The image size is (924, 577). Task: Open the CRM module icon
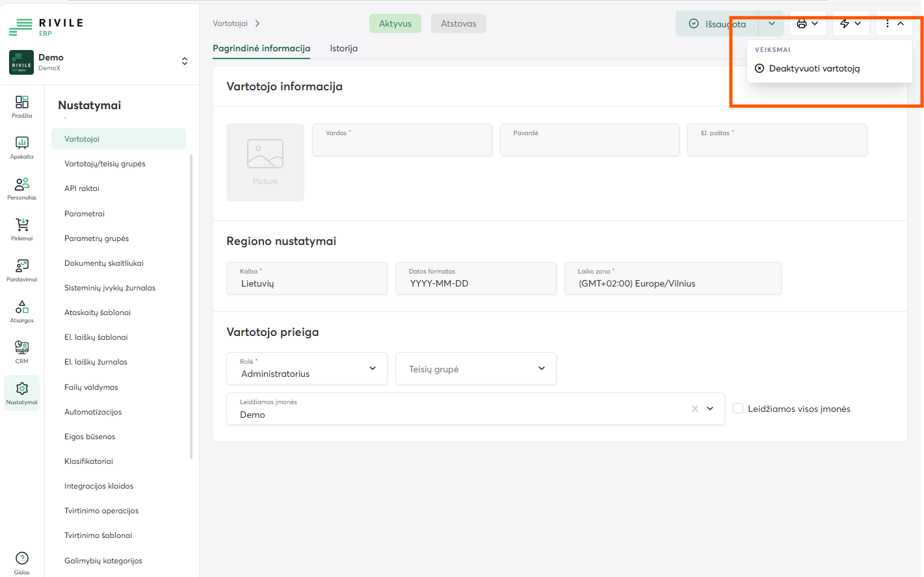tap(21, 352)
